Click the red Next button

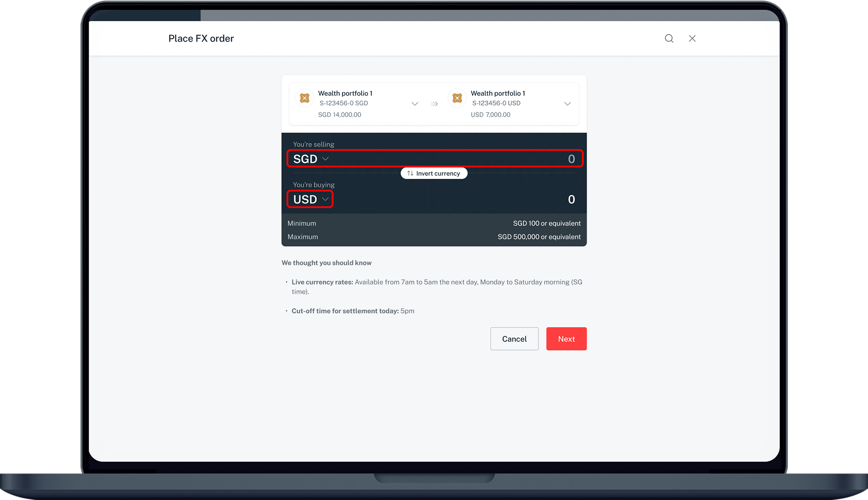(x=566, y=339)
